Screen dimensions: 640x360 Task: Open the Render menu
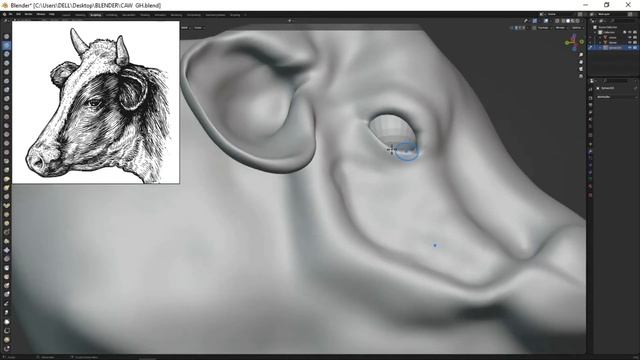tap(29, 14)
